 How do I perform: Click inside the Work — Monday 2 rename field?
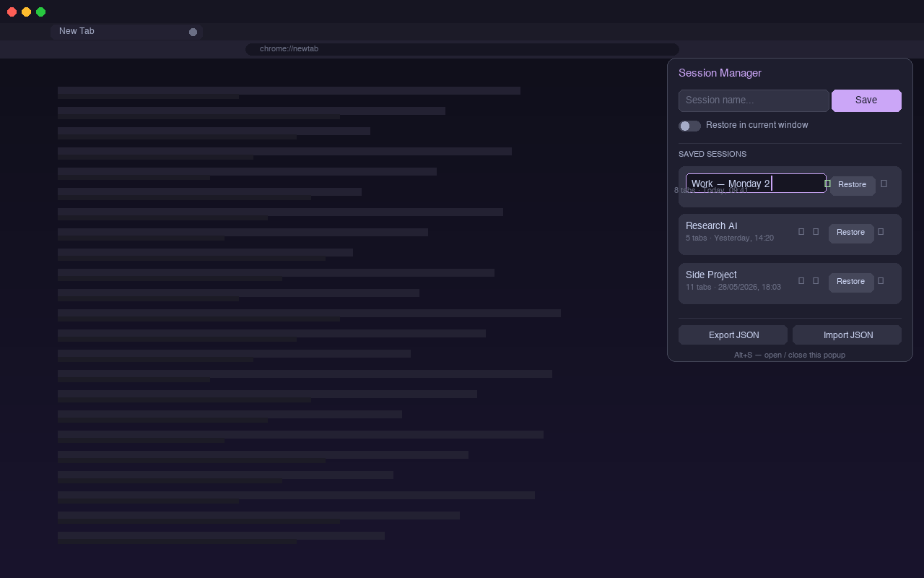click(x=756, y=184)
